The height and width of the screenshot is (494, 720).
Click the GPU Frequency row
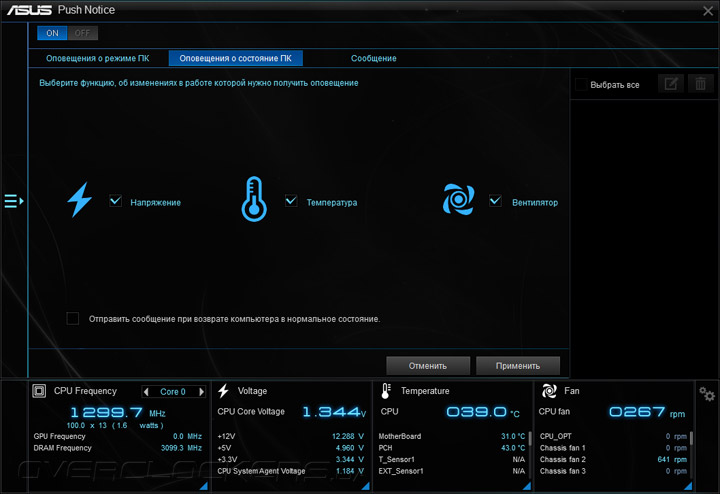[x=118, y=436]
